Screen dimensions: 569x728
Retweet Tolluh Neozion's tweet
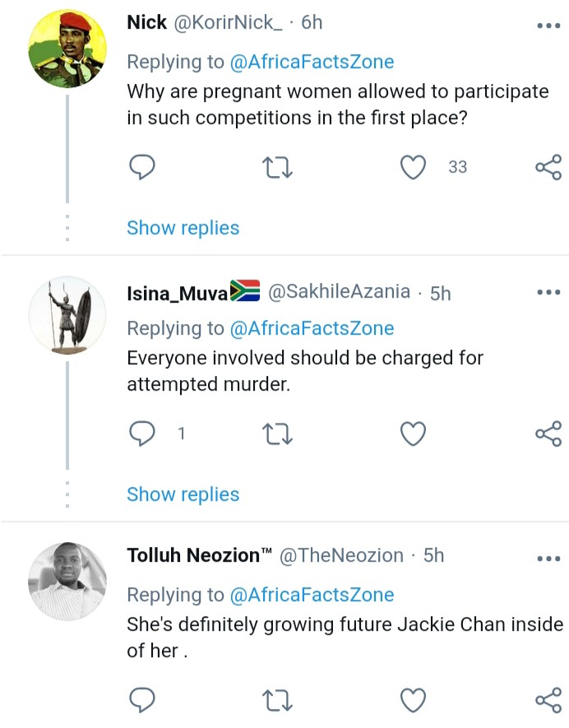pos(277,700)
